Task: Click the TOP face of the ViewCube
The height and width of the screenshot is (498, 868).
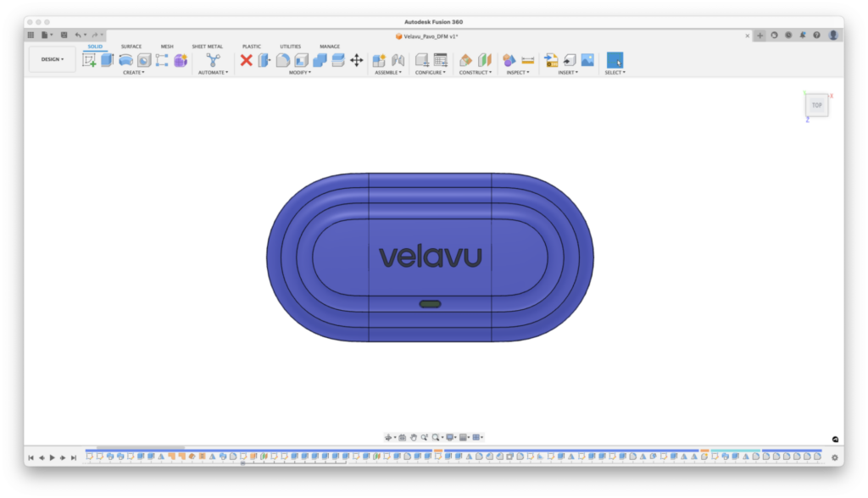Action: pyautogui.click(x=816, y=104)
